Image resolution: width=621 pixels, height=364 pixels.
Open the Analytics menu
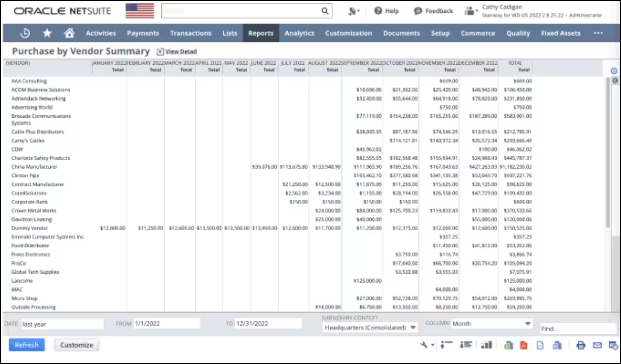(299, 33)
